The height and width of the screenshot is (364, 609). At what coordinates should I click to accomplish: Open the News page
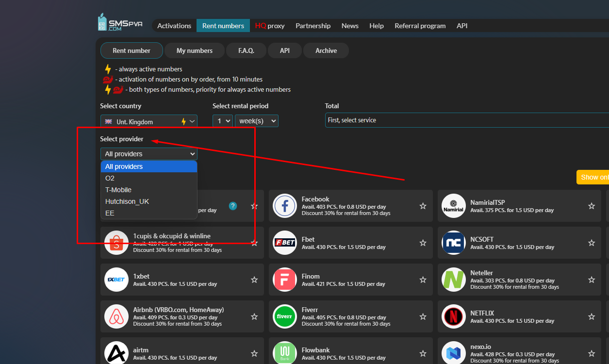(x=350, y=26)
